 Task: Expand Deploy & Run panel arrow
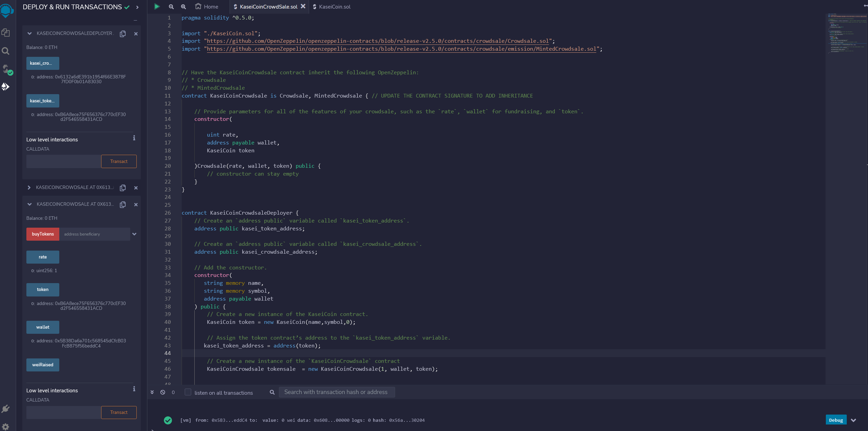pyautogui.click(x=137, y=7)
